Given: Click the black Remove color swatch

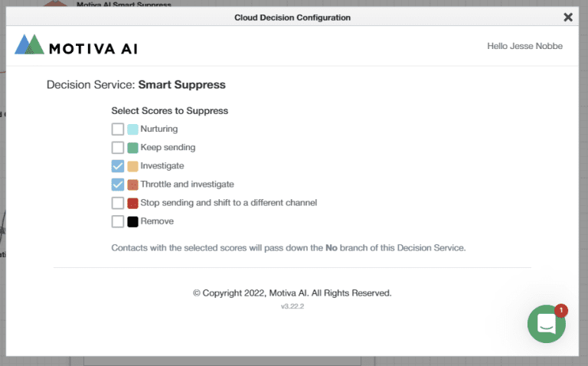Looking at the screenshot, I should tap(132, 221).
